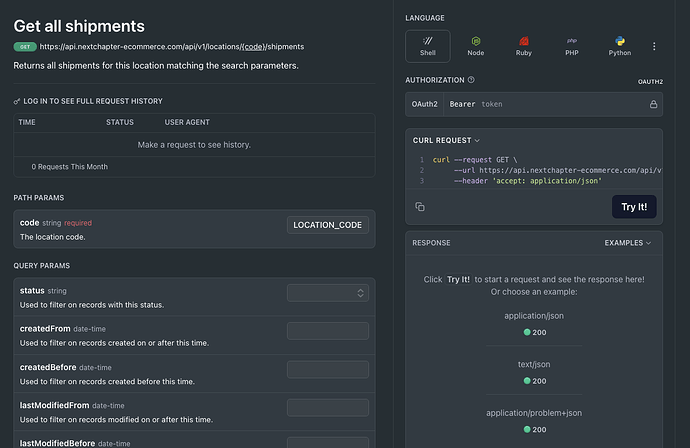The image size is (690, 448).
Task: Click the TIME column header
Action: click(27, 122)
